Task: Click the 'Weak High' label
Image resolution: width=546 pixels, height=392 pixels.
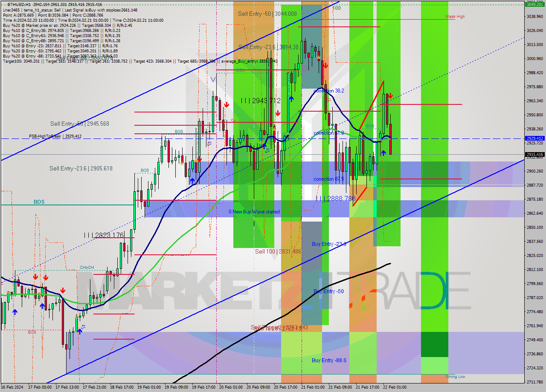Action: click(455, 17)
